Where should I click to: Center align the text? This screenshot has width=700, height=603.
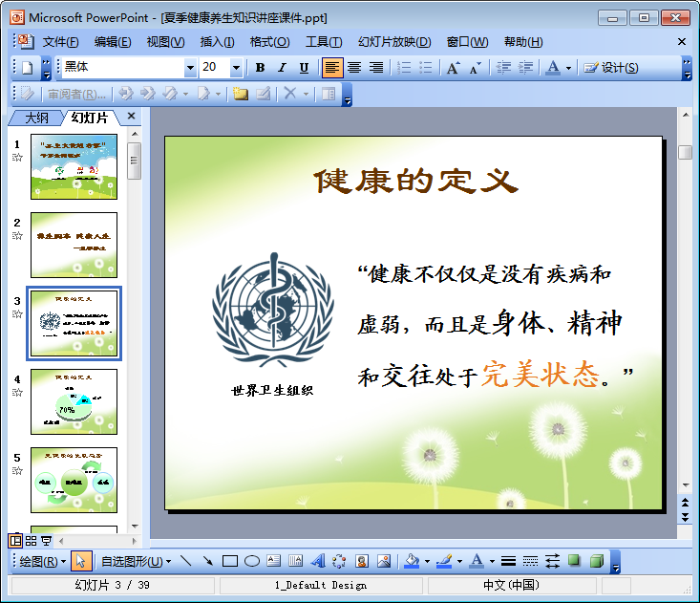[354, 68]
